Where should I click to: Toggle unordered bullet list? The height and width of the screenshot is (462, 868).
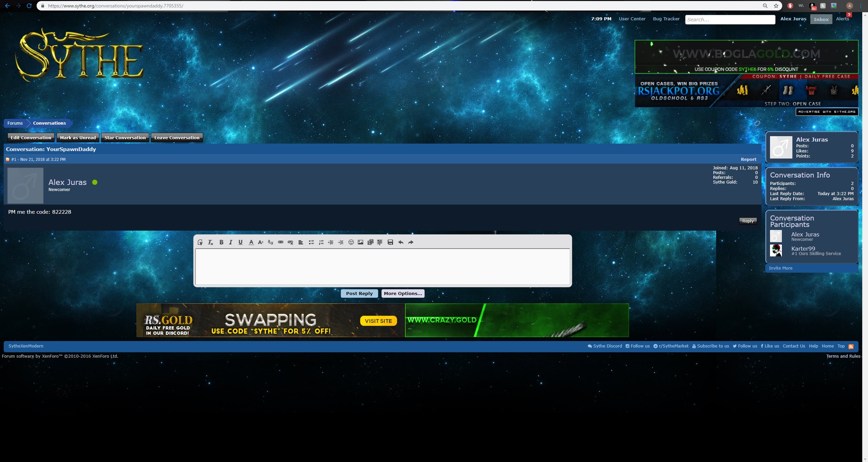point(311,242)
